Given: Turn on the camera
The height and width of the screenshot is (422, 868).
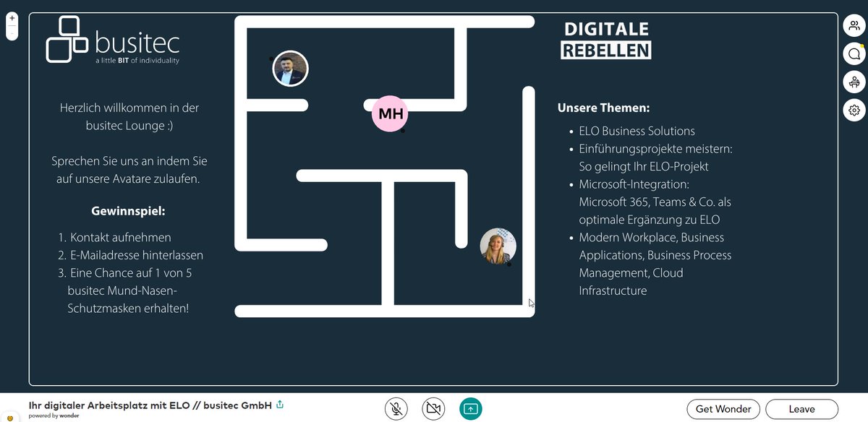Looking at the screenshot, I should tap(433, 409).
